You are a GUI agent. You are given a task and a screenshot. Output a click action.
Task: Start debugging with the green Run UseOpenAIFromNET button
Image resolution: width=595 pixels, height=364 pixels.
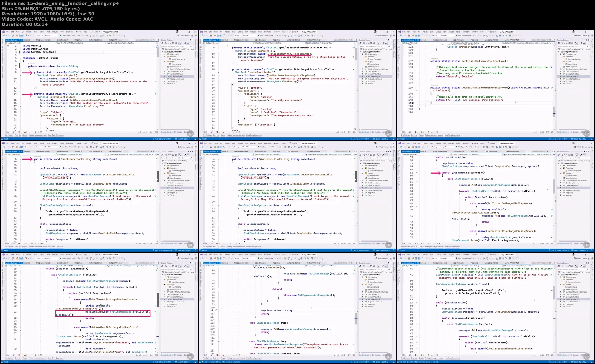tap(60, 35)
